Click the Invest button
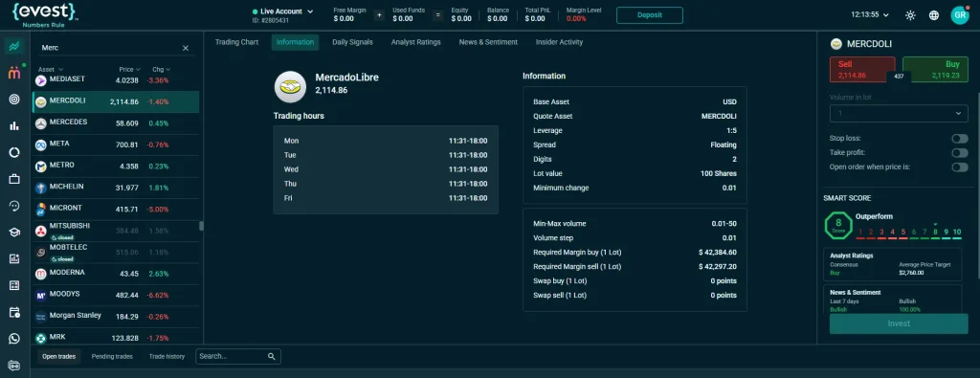Viewport: 980px width, 378px height. point(899,323)
